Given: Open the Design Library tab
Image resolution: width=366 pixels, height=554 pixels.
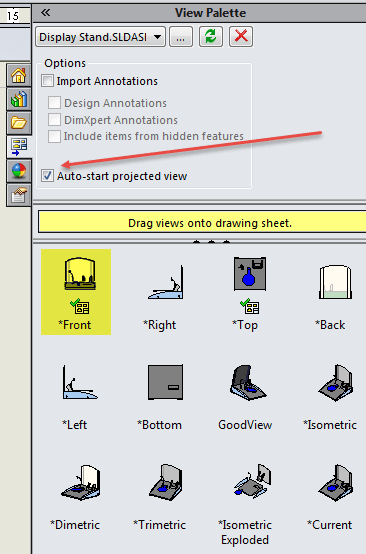Looking at the screenshot, I should pyautogui.click(x=19, y=99).
